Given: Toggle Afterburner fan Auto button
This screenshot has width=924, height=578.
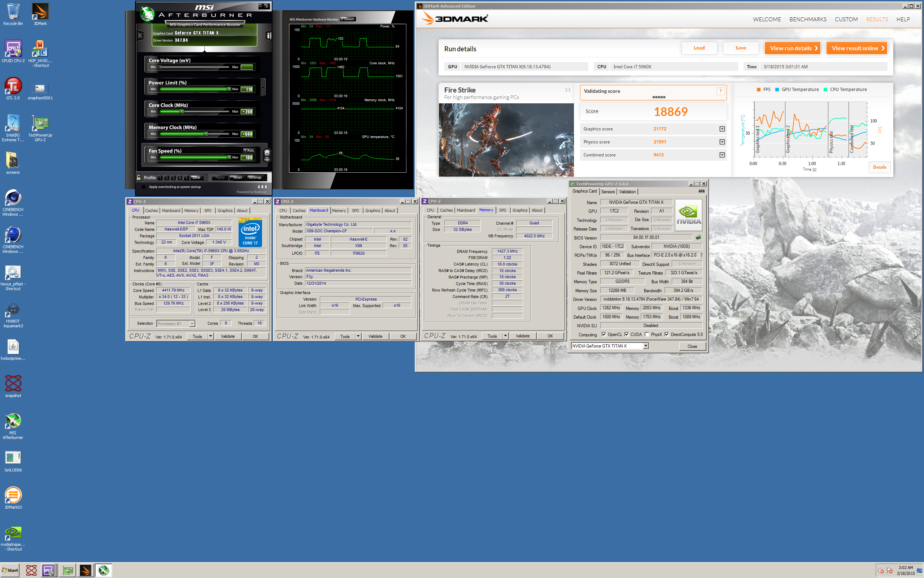Looking at the screenshot, I should click(x=249, y=151).
